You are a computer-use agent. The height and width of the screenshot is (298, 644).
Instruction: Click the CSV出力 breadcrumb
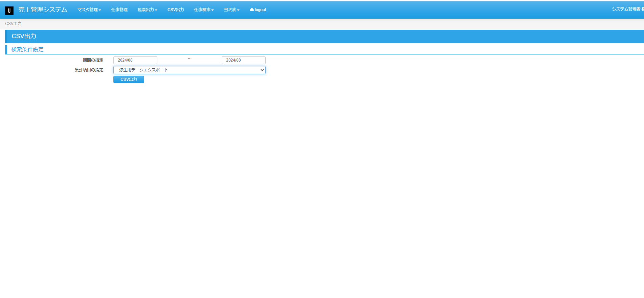point(13,24)
